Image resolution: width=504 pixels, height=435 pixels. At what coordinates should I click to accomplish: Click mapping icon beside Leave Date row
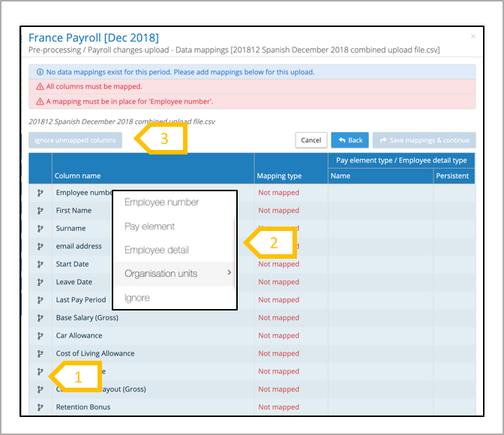click(x=40, y=282)
